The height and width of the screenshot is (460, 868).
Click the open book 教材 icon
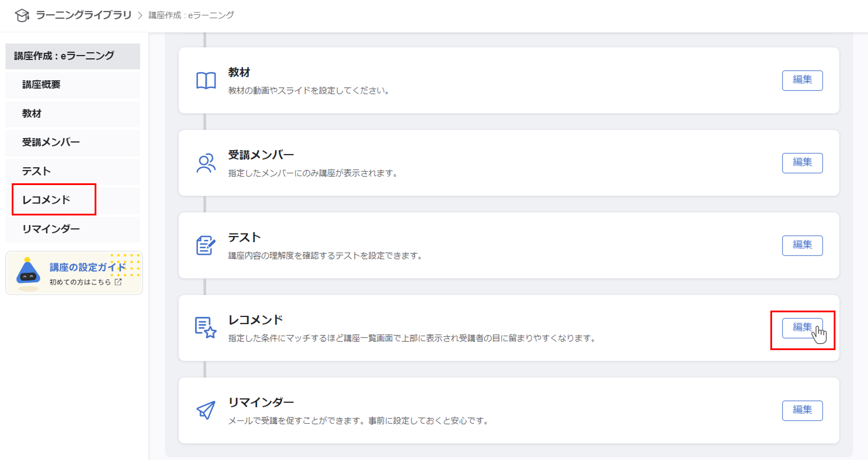pos(206,81)
